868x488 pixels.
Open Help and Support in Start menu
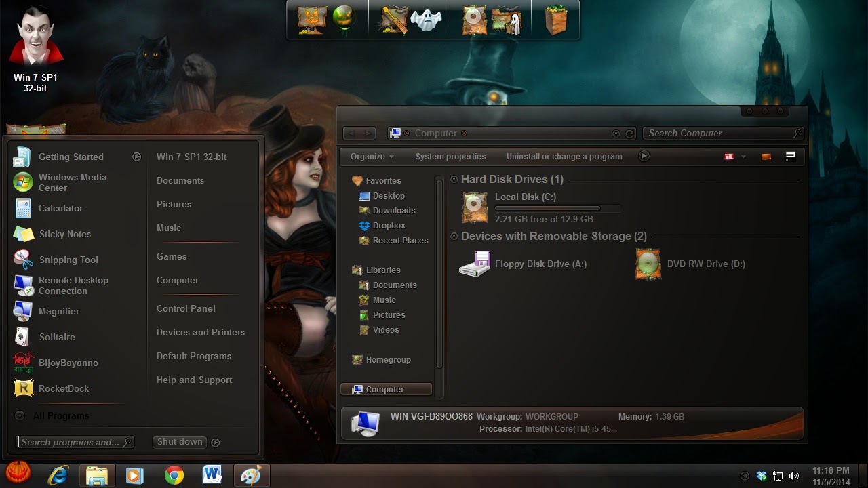(194, 380)
